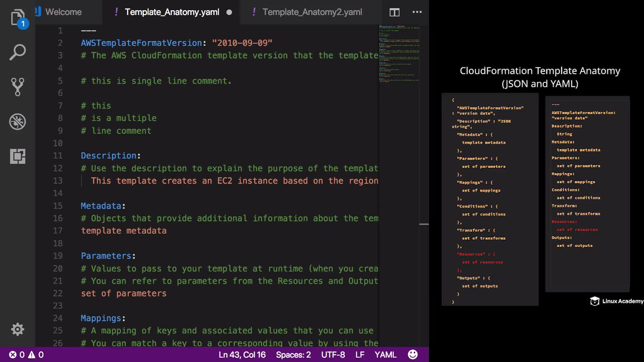Open the Explorer files icon
644x362 pixels.
17,17
